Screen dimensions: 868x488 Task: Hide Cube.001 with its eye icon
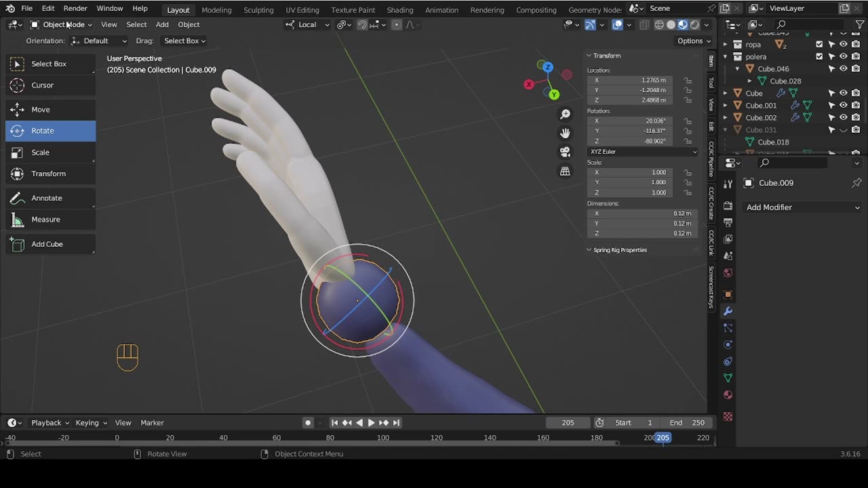844,106
